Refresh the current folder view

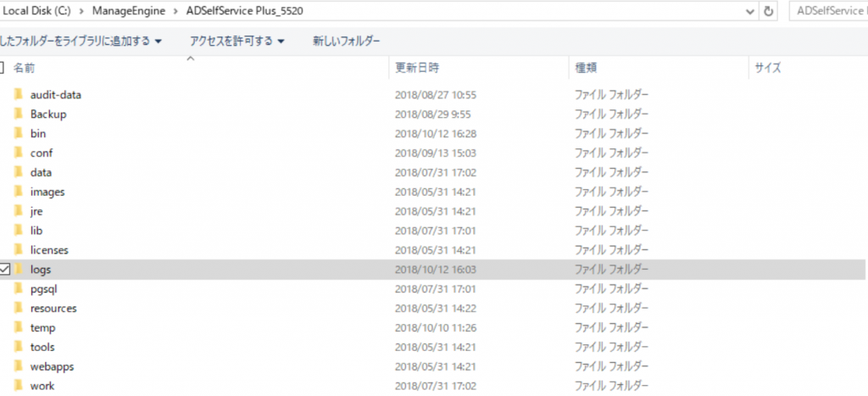767,11
